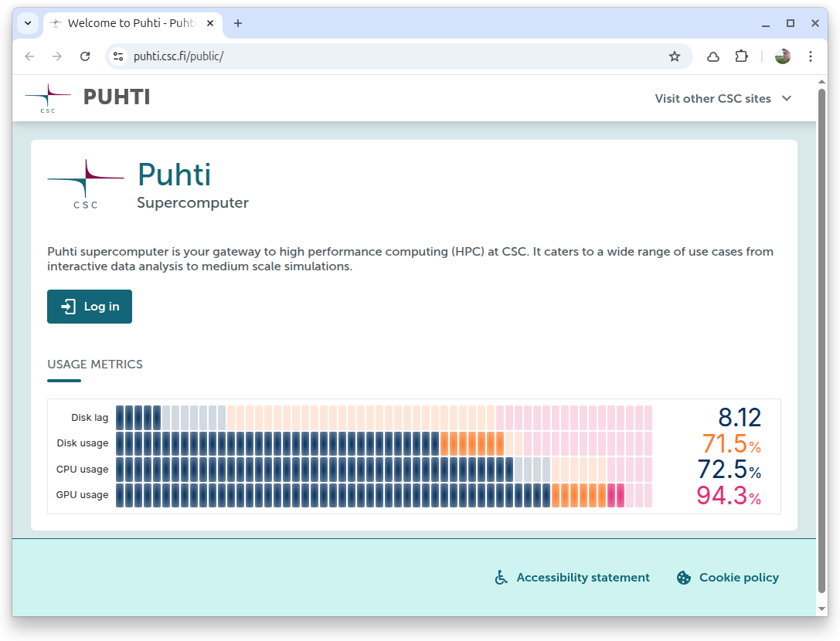This screenshot has height=641, width=840.
Task: Reload the page with the refresh icon
Action: (85, 56)
